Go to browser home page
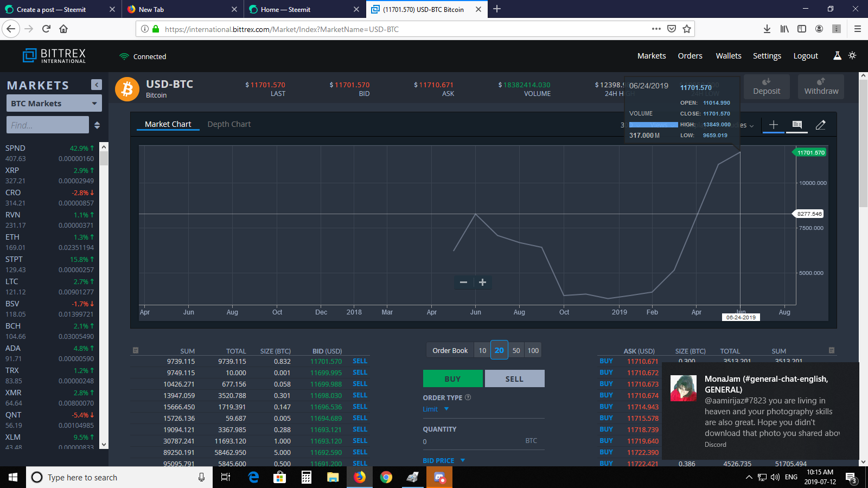The width and height of the screenshot is (868, 488). click(x=63, y=29)
